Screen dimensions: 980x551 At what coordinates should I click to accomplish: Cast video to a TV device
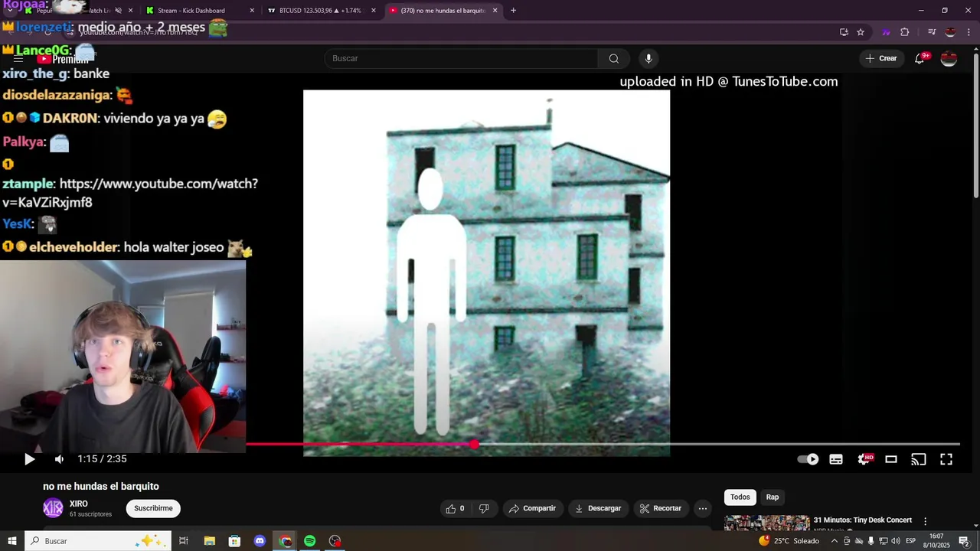pos(919,459)
